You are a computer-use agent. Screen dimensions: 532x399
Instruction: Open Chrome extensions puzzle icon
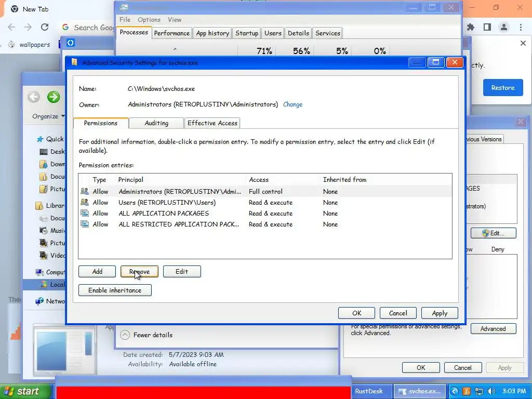(x=471, y=27)
